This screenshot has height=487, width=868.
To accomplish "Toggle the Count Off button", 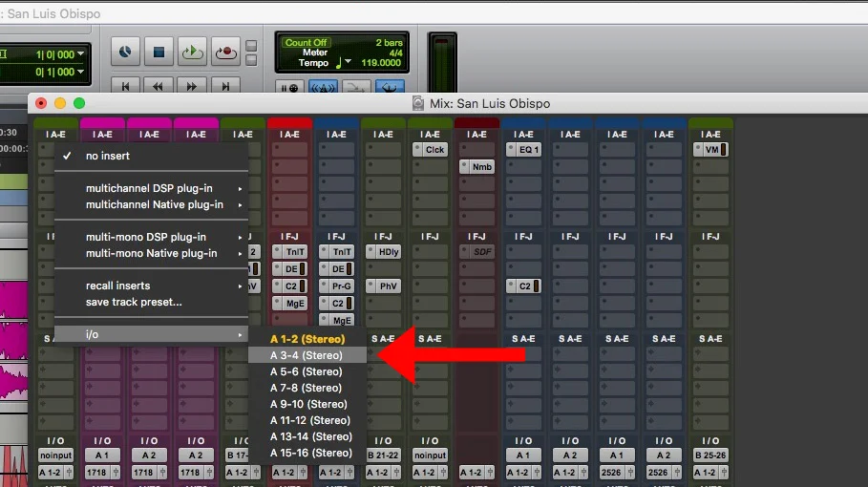I will pos(307,43).
